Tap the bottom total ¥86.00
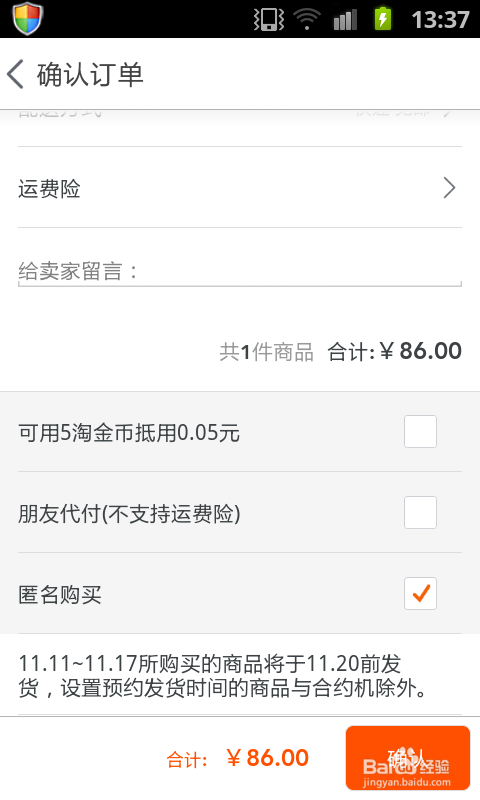Image resolution: width=480 pixels, height=800 pixels. tap(267, 758)
